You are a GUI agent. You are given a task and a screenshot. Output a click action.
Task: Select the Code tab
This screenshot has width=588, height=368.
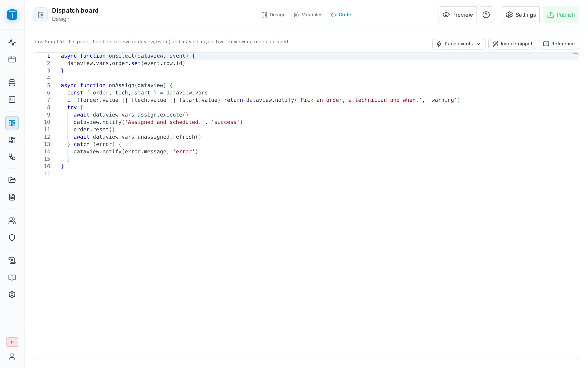(341, 15)
